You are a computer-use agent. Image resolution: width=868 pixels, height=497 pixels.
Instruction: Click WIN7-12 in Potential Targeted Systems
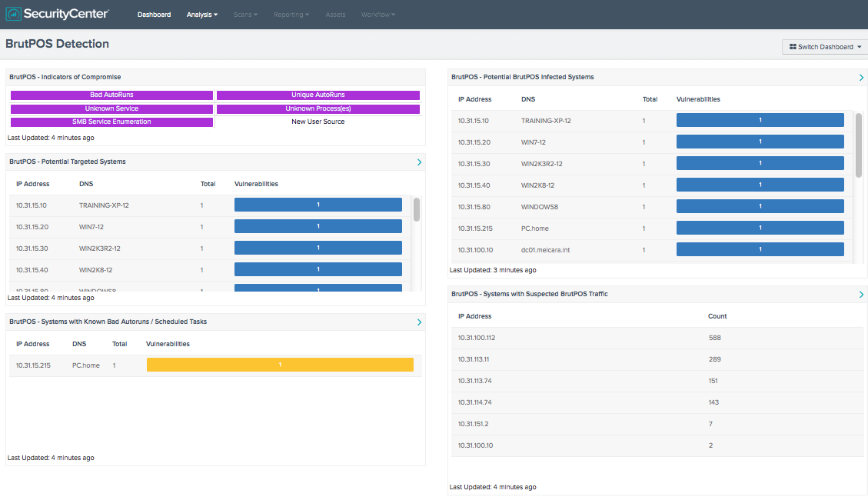pos(91,227)
